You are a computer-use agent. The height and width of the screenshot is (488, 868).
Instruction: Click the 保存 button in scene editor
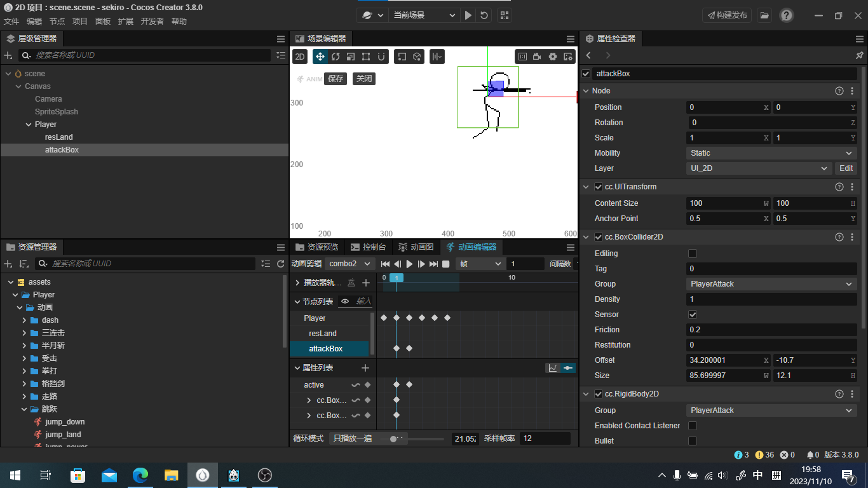[336, 79]
